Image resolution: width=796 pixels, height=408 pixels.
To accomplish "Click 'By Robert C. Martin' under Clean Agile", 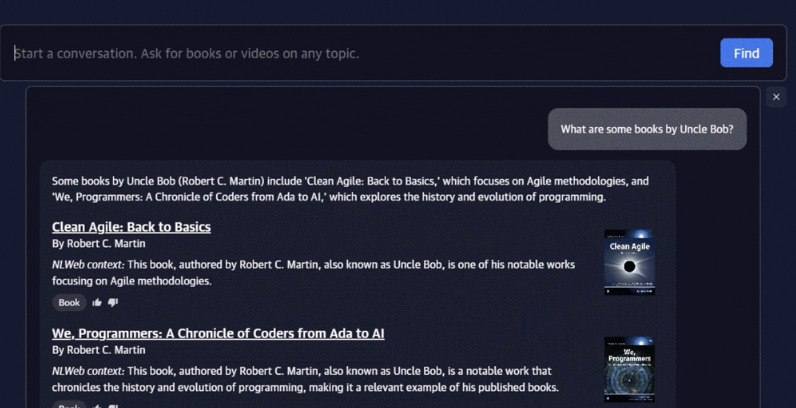I will [98, 244].
